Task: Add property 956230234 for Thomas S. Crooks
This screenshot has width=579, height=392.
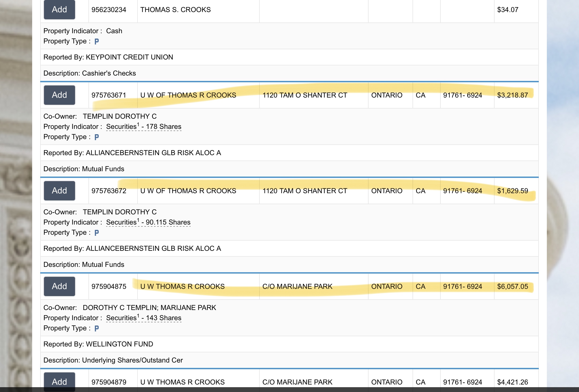Action: coord(60,9)
